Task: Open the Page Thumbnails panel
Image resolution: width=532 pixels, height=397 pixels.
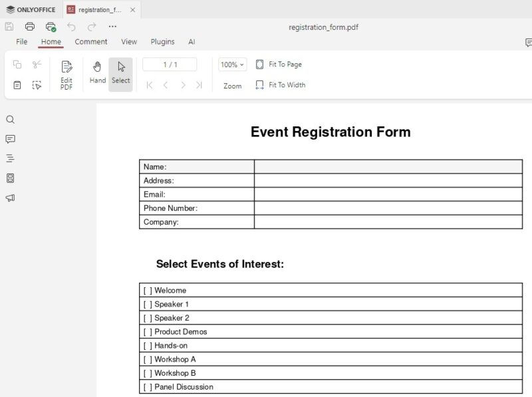Action: click(10, 177)
